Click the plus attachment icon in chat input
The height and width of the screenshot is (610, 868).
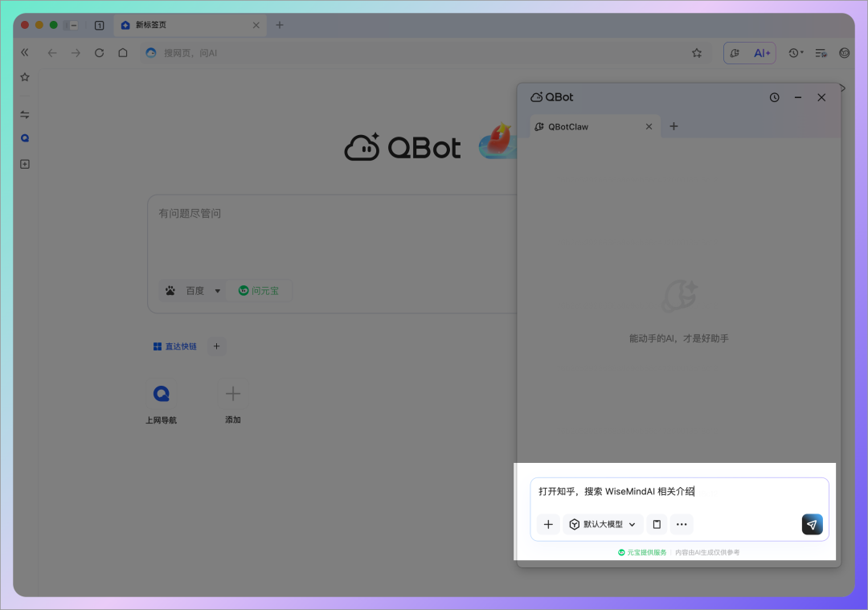(x=548, y=525)
